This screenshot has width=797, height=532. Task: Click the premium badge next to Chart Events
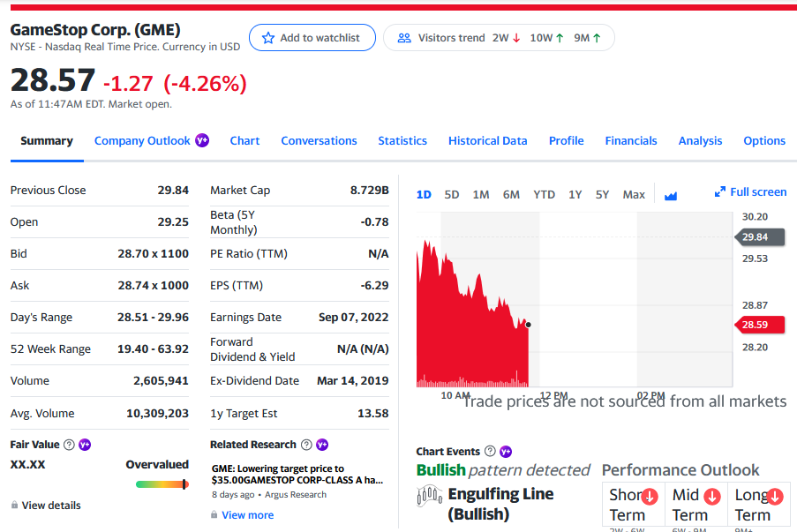pos(506,451)
